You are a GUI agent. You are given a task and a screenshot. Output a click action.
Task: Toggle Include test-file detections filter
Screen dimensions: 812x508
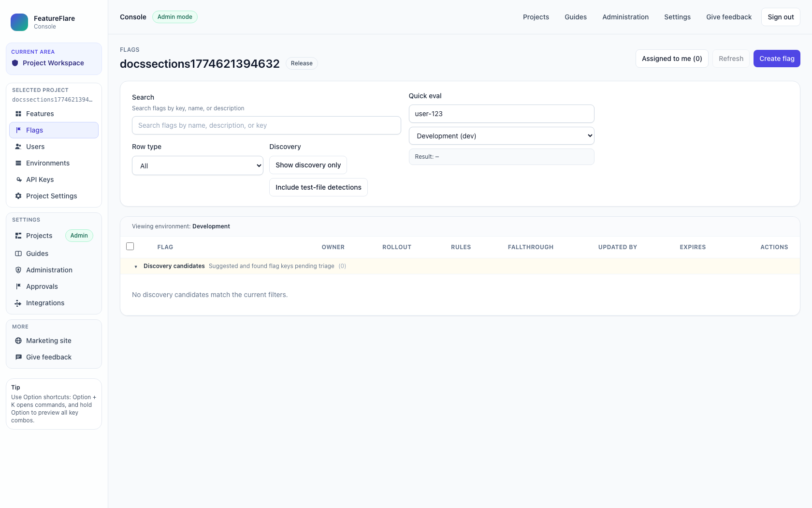pyautogui.click(x=319, y=187)
